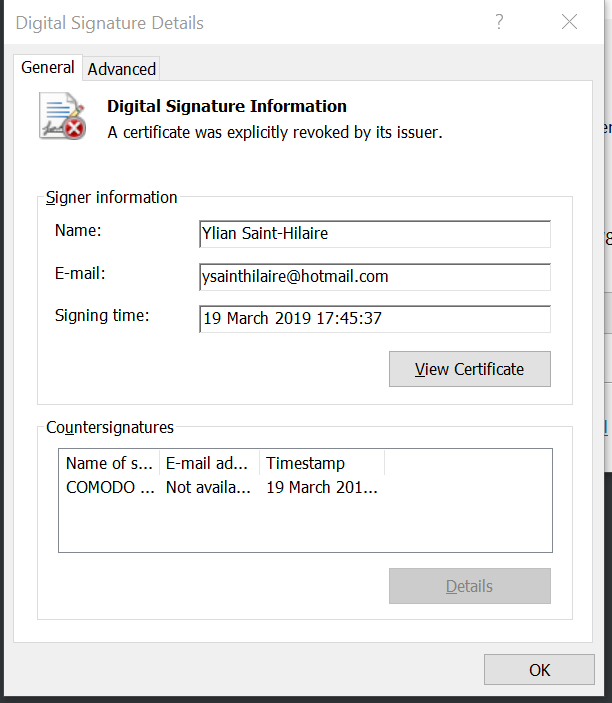
Task: Switch to the Advanced tab
Action: coord(122,69)
